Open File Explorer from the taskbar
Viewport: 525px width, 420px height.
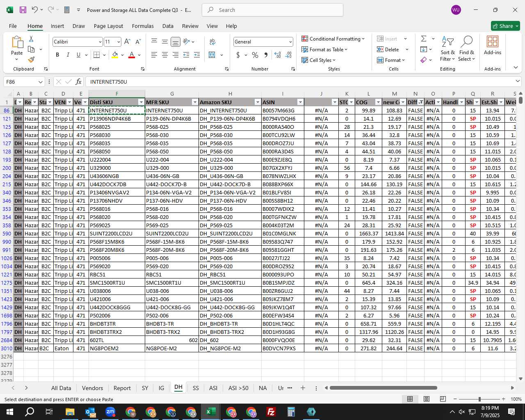click(x=70, y=412)
